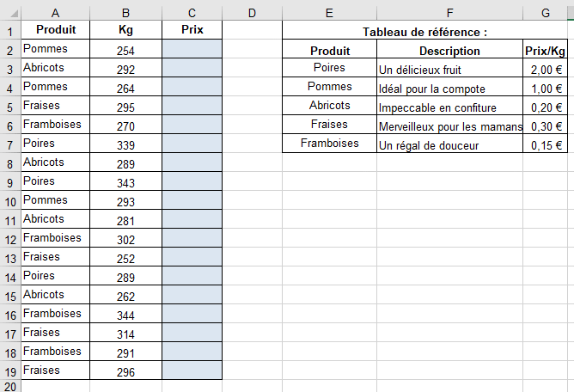Select the column C header

191,11
